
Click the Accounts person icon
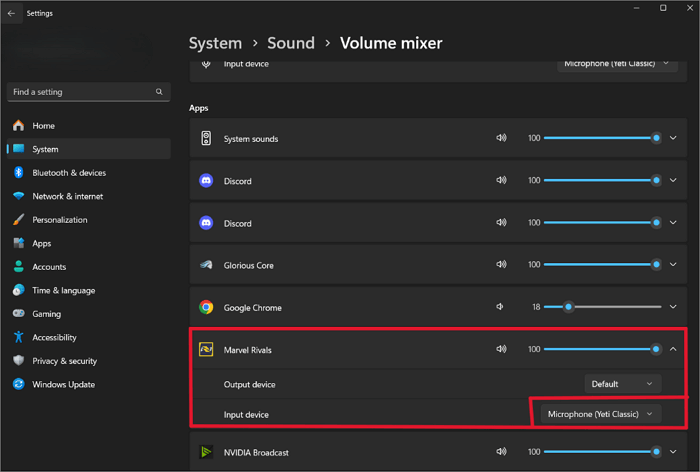18,267
